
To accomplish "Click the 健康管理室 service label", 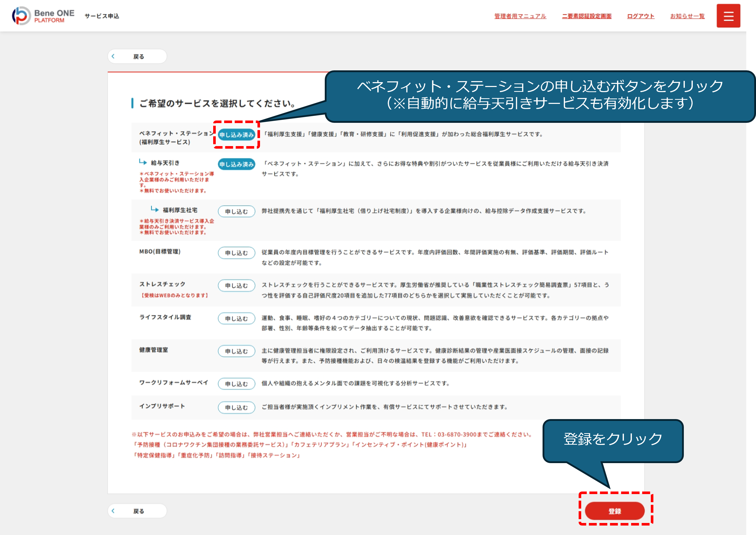I will 154,350.
